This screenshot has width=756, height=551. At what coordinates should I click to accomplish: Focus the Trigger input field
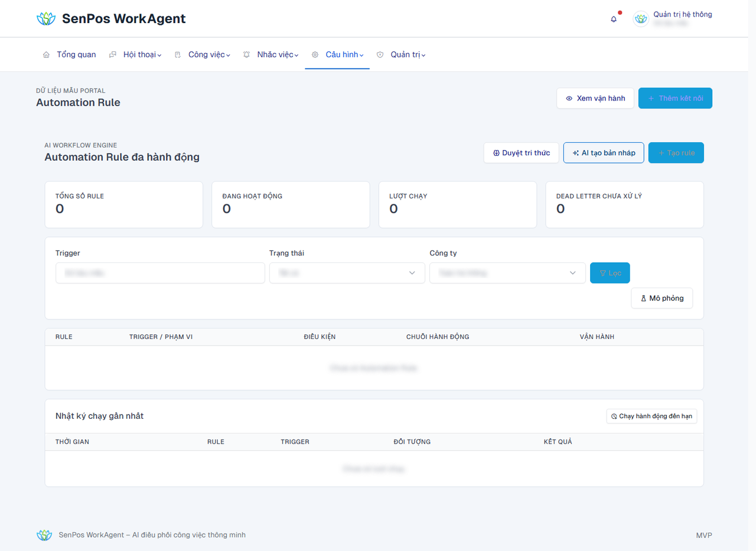pyautogui.click(x=160, y=273)
